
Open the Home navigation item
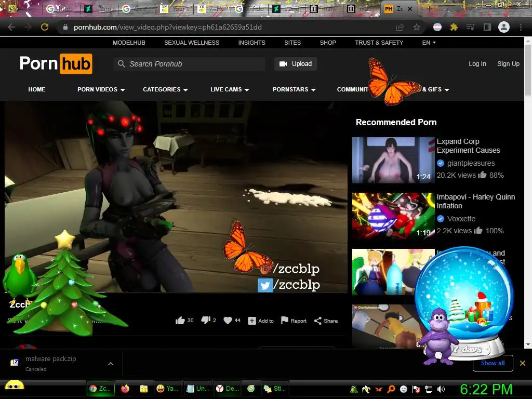click(x=37, y=89)
